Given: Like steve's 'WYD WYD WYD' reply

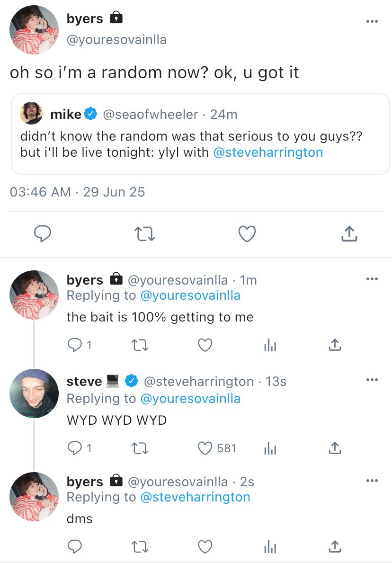Looking at the screenshot, I should (x=205, y=448).
